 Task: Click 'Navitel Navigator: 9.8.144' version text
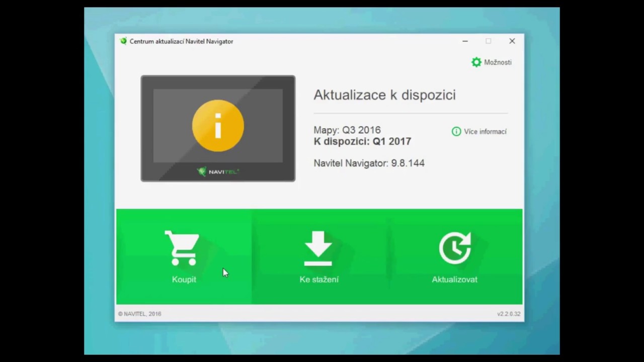[x=369, y=163]
